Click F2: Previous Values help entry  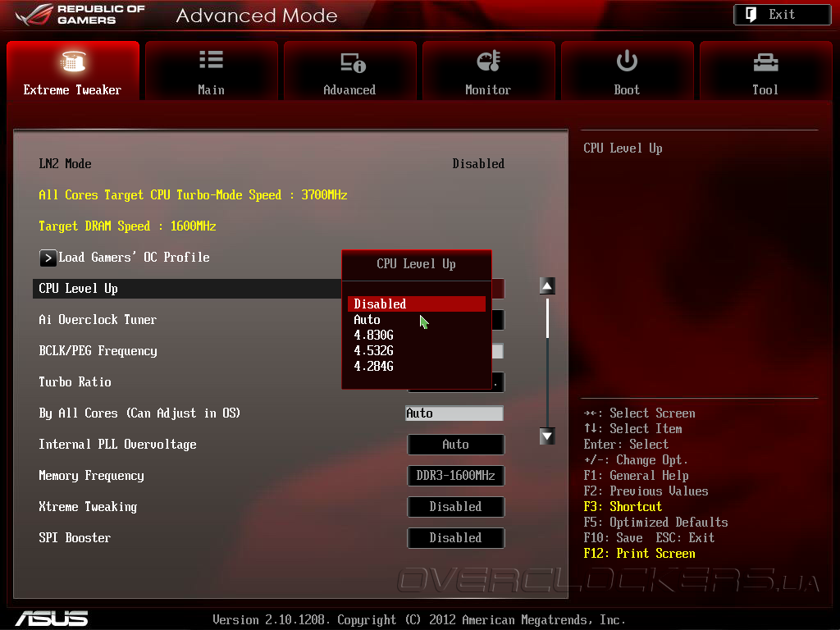click(646, 491)
